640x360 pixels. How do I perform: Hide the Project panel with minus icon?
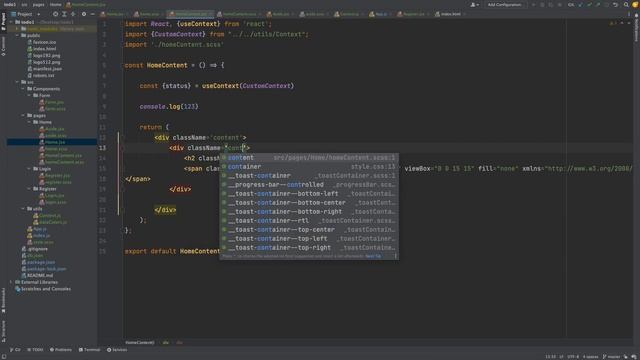pyautogui.click(x=93, y=14)
